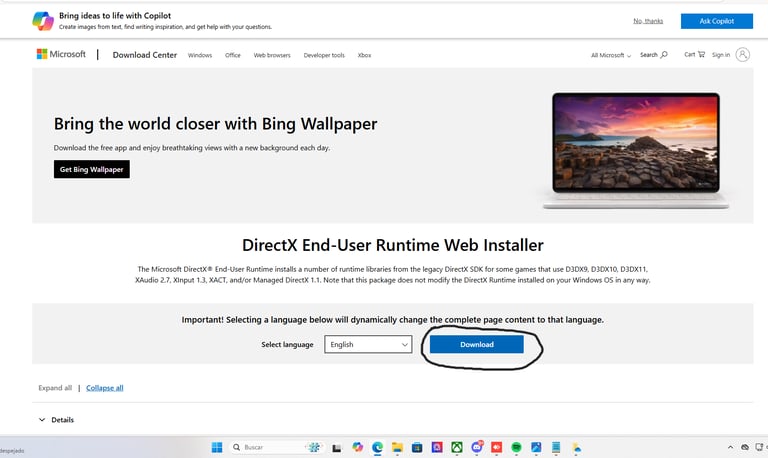Image resolution: width=768 pixels, height=458 pixels.
Task: Open the shopping Cart
Action: point(695,54)
